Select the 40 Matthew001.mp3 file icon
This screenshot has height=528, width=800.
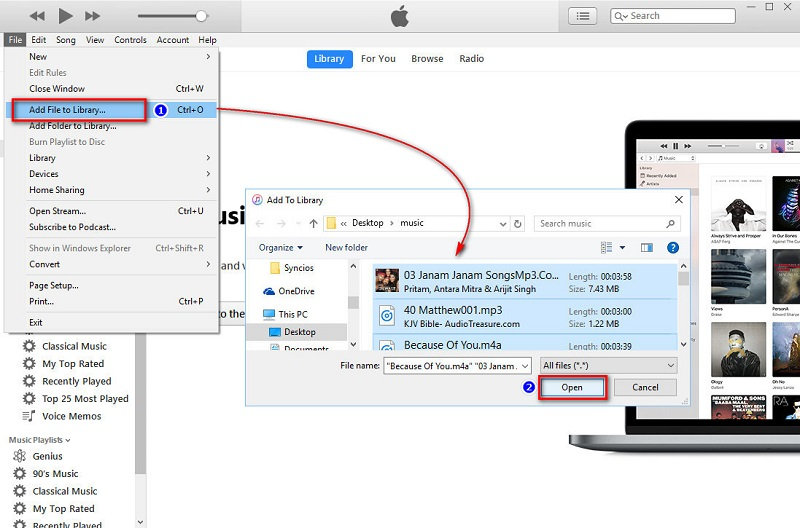point(387,316)
